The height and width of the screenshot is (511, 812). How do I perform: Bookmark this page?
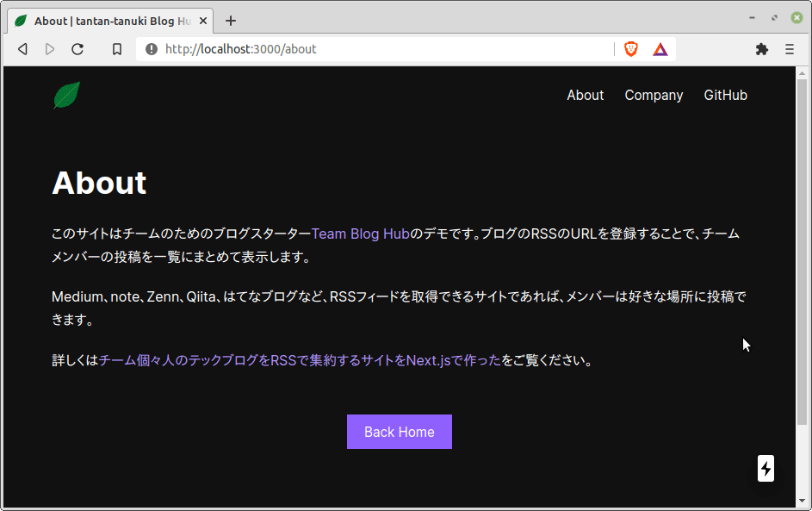click(117, 49)
